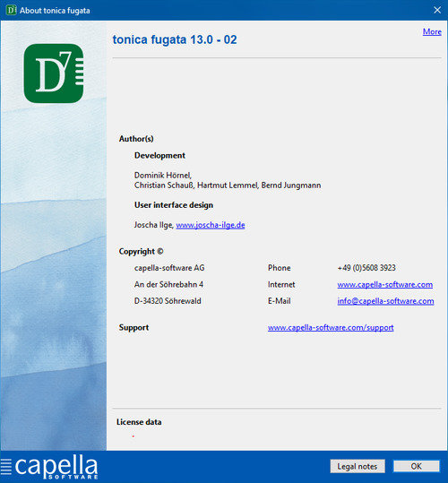Click the Legal notes button
This screenshot has width=448, height=483.
point(358,466)
